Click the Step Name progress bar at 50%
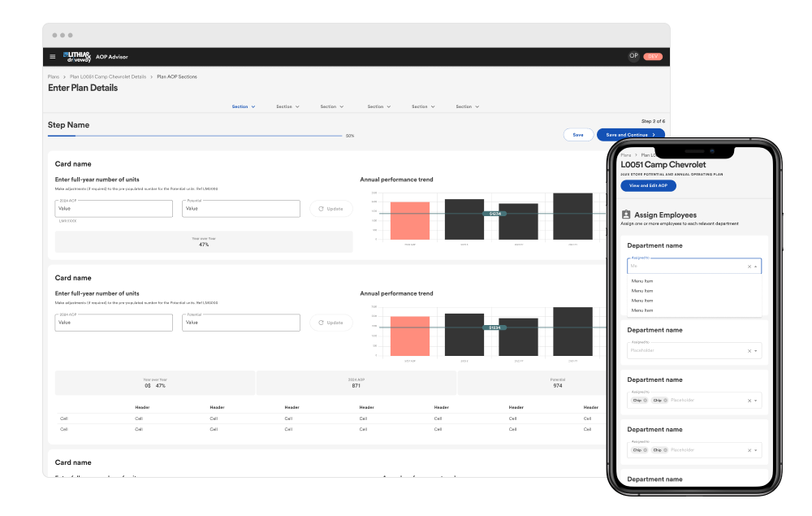 click(x=195, y=136)
